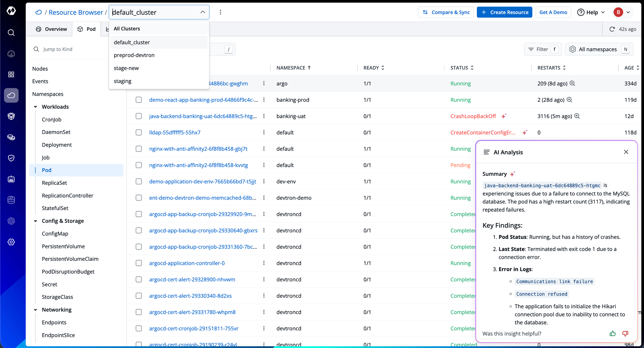Switch to the Overview tab
The width and height of the screenshot is (644, 348).
[x=52, y=29]
